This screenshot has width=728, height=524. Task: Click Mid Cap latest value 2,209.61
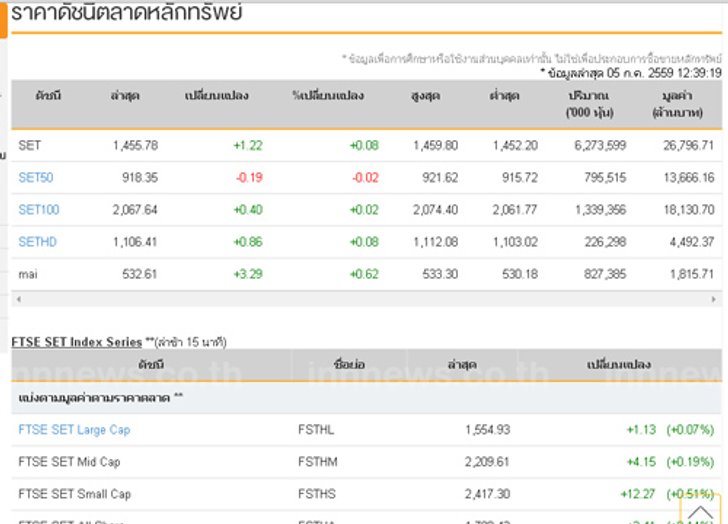[x=488, y=462]
